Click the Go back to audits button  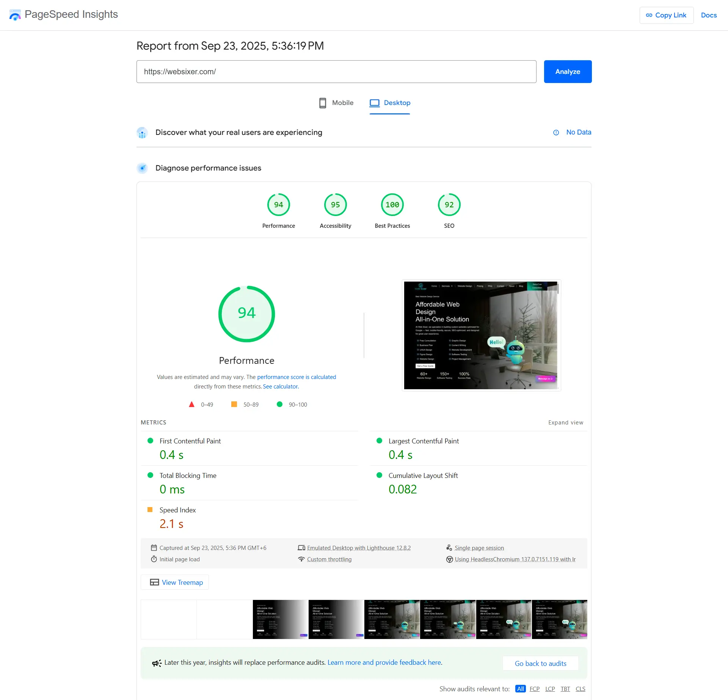pos(540,663)
